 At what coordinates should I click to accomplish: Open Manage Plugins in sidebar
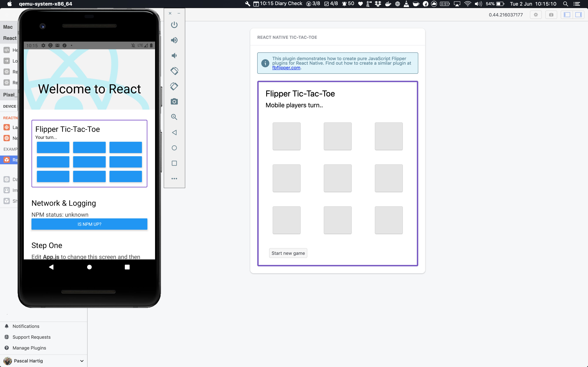click(x=29, y=348)
